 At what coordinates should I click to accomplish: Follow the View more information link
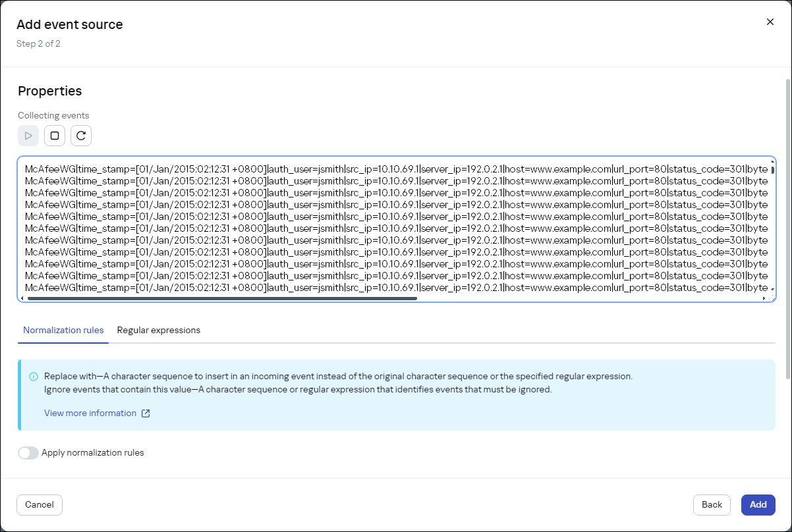[90, 413]
